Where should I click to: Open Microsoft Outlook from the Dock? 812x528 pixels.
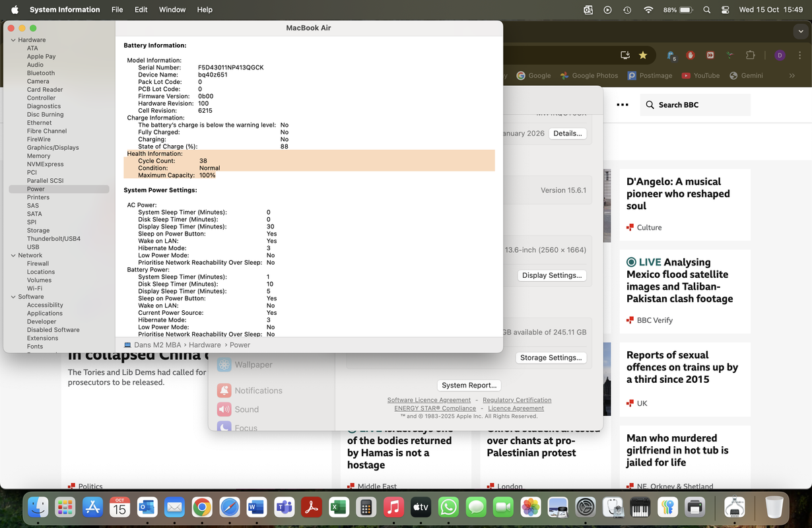click(147, 507)
